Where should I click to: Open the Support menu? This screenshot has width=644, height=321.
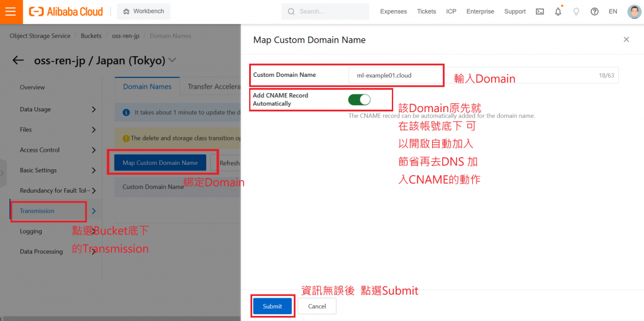pos(515,11)
